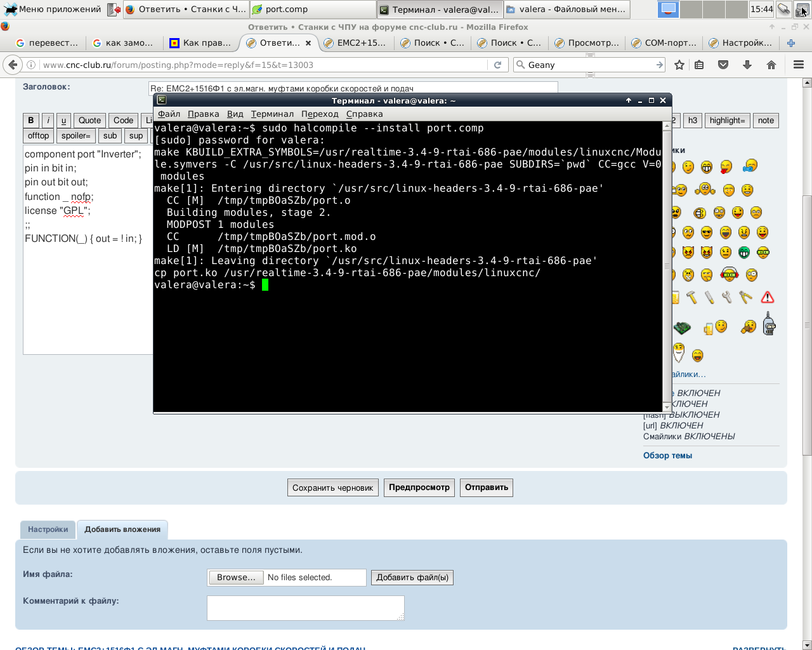Open the Файл menu in Terminal
This screenshot has width=812, height=650.
tap(169, 114)
